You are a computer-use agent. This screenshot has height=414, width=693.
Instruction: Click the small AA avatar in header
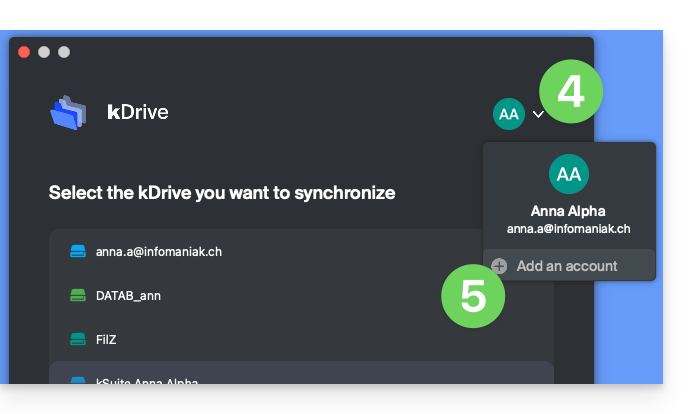pyautogui.click(x=508, y=114)
